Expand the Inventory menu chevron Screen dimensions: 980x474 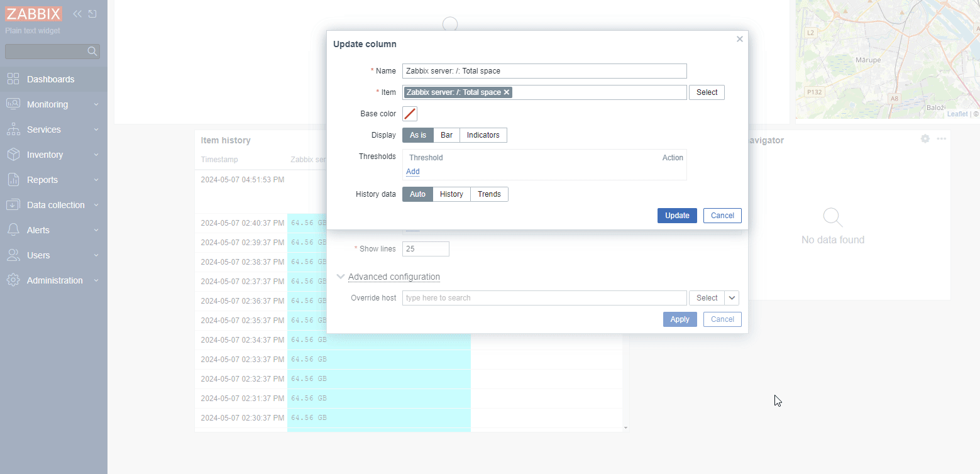point(96,155)
